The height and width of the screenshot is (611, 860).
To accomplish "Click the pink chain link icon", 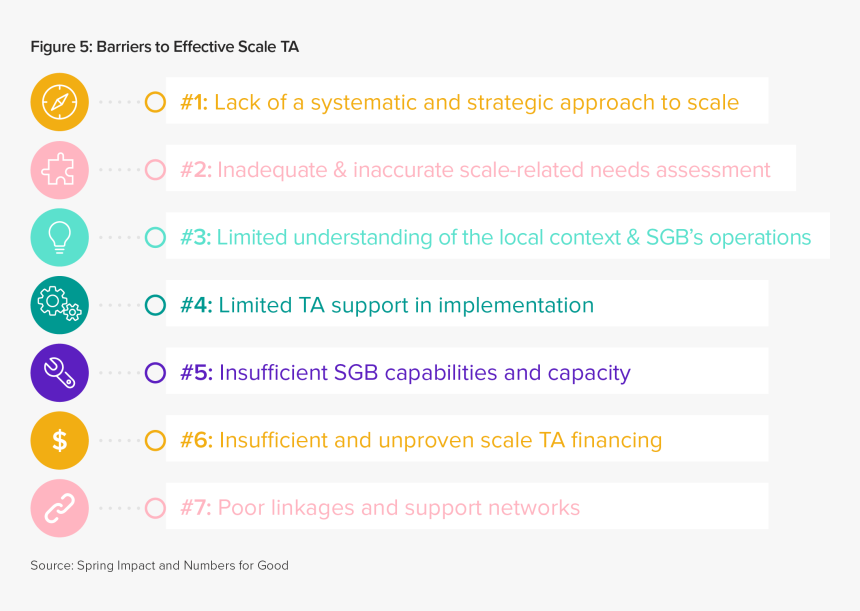I will pos(59,508).
